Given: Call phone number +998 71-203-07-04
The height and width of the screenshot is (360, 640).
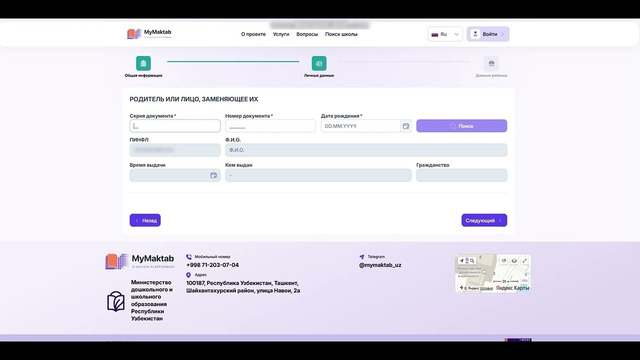Looking at the screenshot, I should (213, 265).
